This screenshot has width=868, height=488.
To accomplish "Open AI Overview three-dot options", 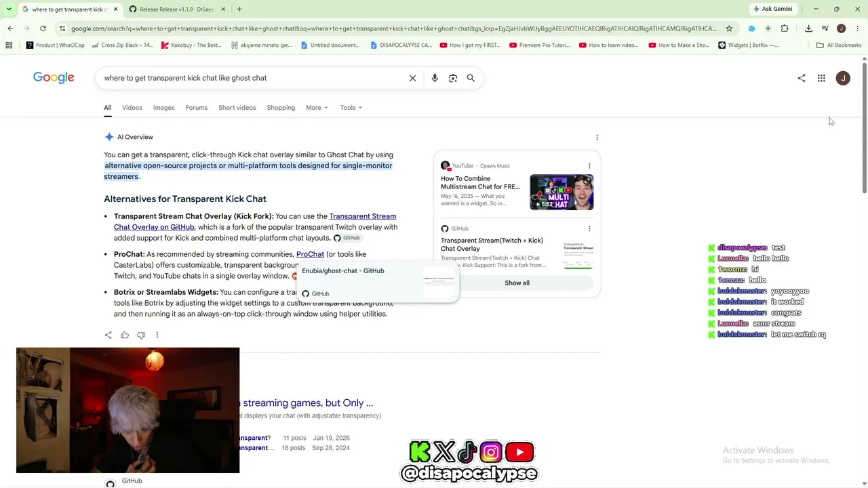I will click(x=597, y=138).
